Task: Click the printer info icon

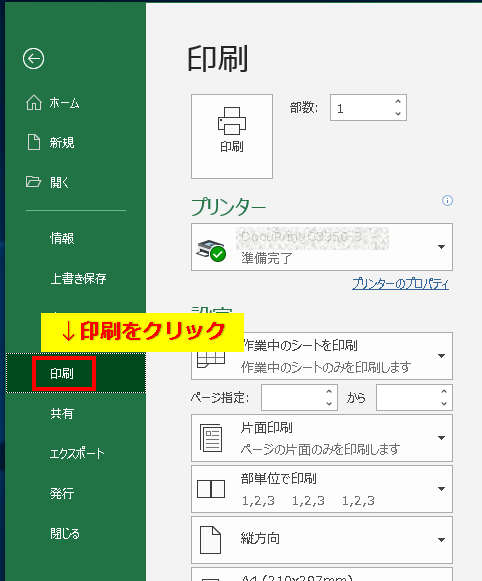Action: click(x=448, y=200)
